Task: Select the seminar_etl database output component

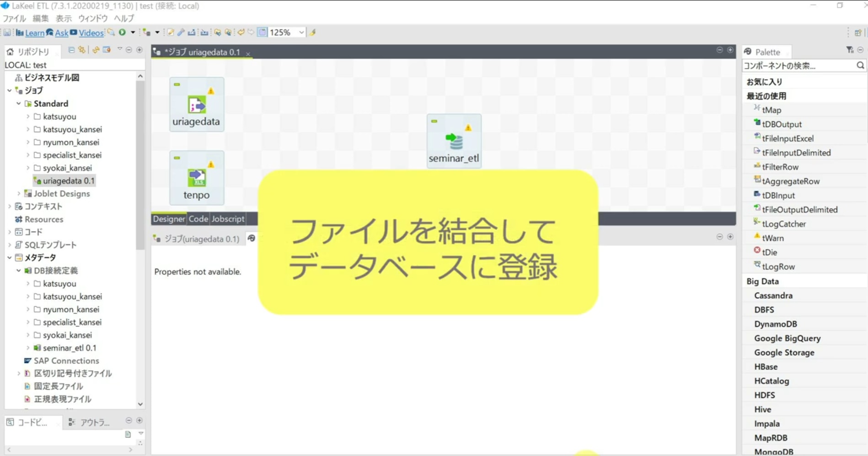Action: point(454,141)
